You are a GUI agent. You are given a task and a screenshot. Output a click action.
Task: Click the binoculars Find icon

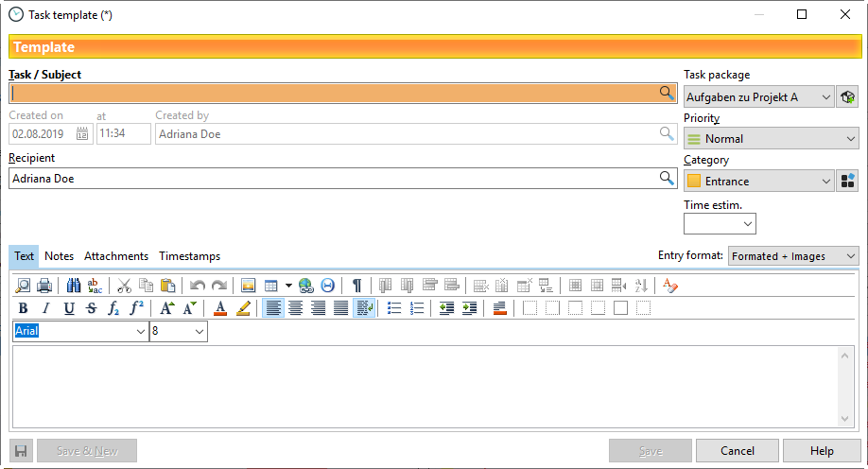pyautogui.click(x=73, y=285)
